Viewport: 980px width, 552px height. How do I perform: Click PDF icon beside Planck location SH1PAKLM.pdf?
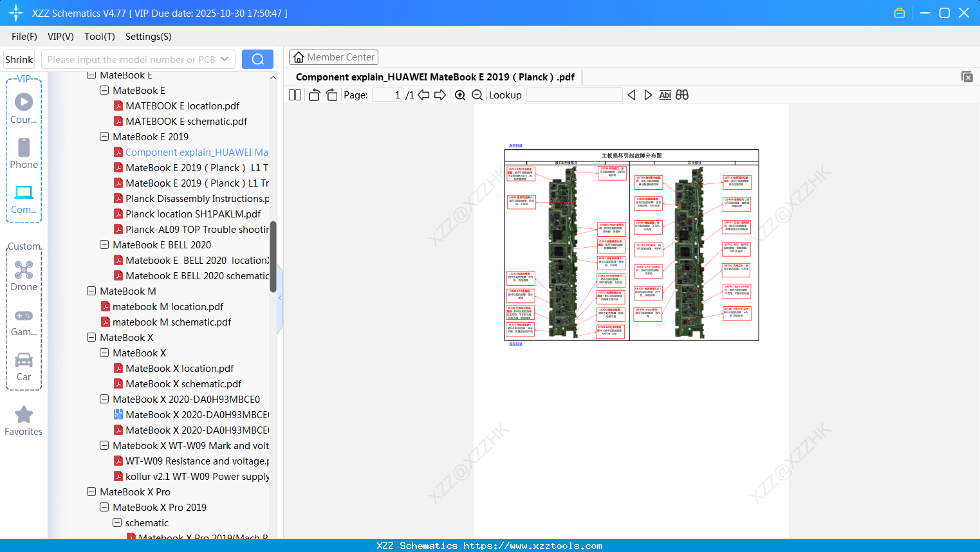coord(118,214)
